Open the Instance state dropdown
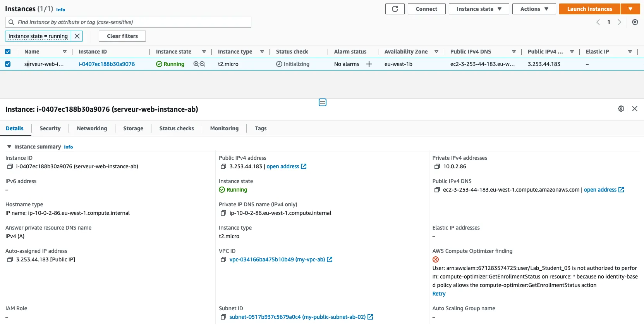 tap(479, 9)
